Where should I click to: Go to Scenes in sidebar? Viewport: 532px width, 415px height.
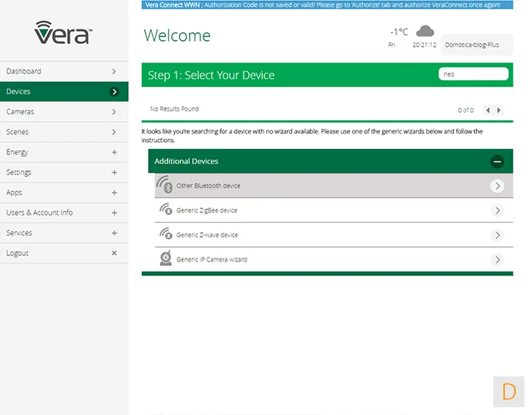point(64,132)
